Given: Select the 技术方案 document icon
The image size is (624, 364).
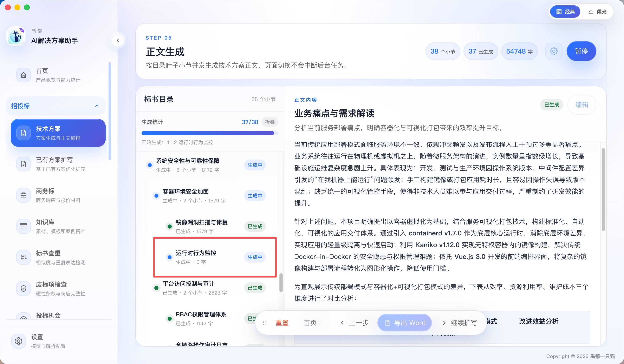Looking at the screenshot, I should click(x=24, y=133).
